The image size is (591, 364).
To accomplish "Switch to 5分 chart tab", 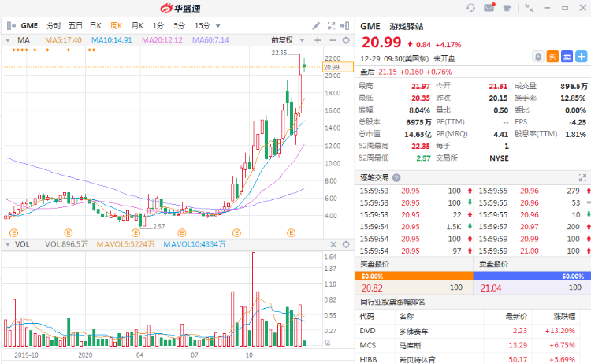I will (x=180, y=26).
